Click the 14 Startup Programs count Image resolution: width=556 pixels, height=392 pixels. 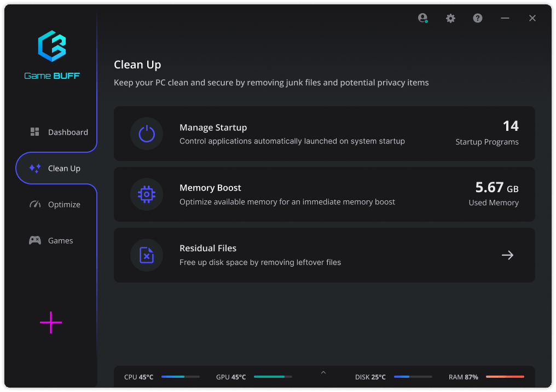pos(510,126)
